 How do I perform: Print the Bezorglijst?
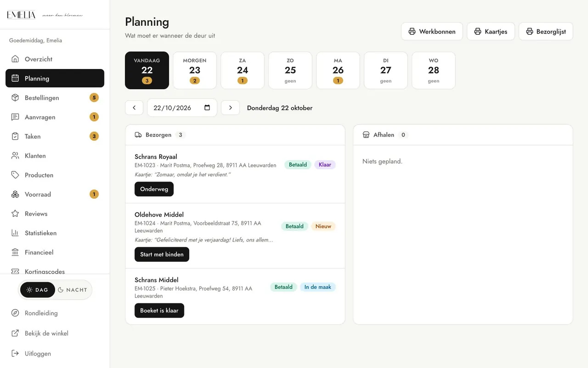pyautogui.click(x=546, y=31)
